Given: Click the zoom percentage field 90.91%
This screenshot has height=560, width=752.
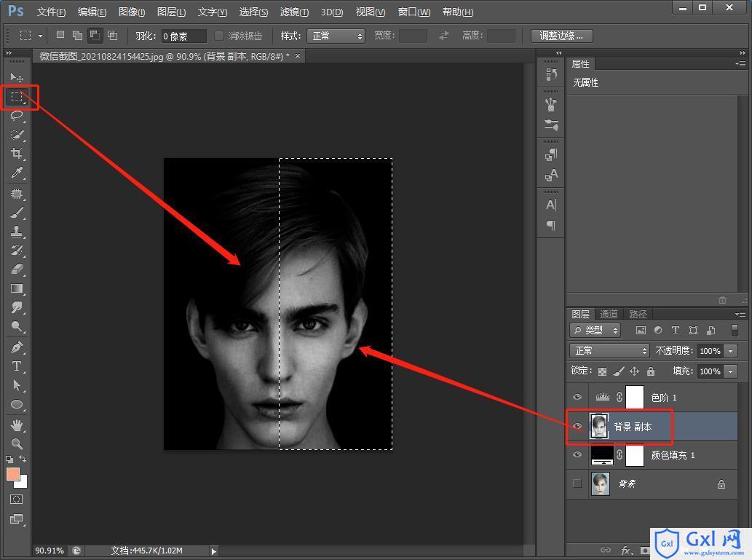Looking at the screenshot, I should (50, 551).
